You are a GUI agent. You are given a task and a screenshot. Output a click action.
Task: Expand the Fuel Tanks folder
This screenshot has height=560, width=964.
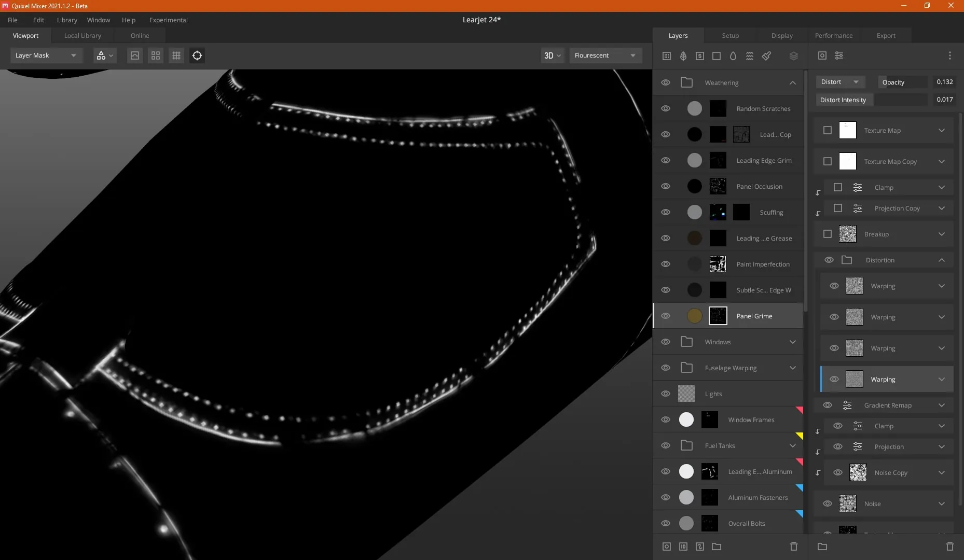[793, 445]
